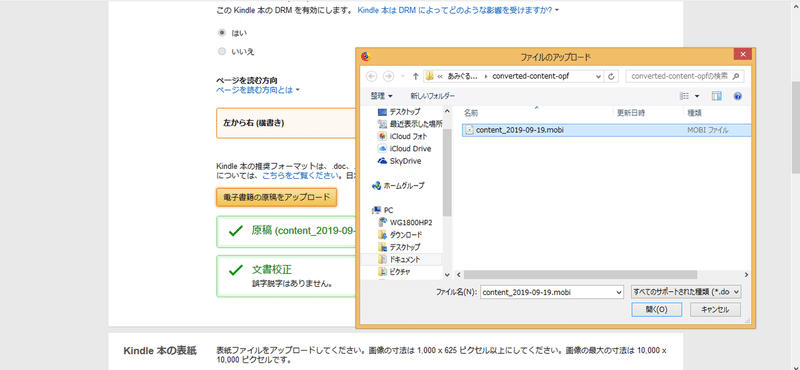Open the ファイル名 combo box dropdown
The image size is (800, 370).
[x=619, y=292]
